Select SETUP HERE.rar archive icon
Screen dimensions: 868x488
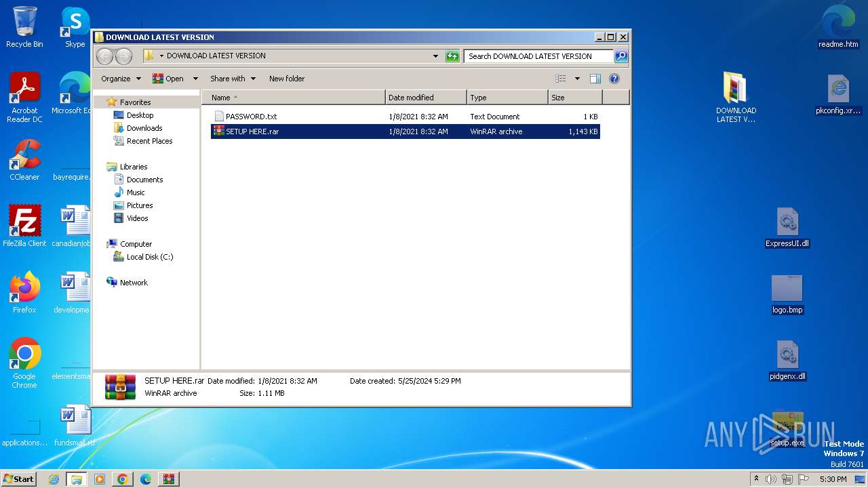[x=218, y=131]
